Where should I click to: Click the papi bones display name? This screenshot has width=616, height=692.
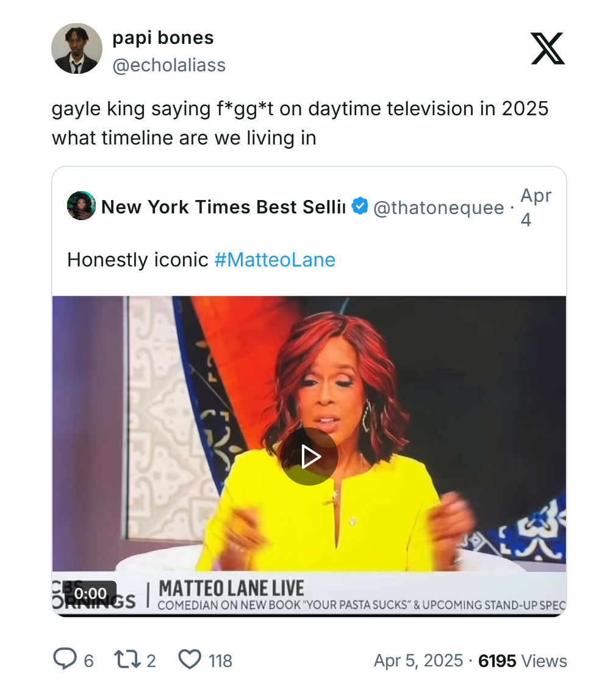point(163,38)
